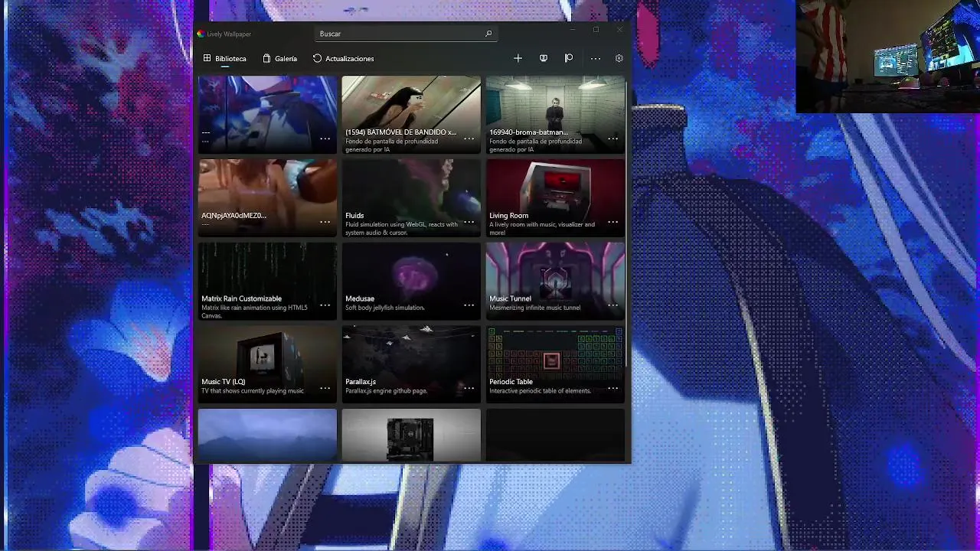Click the plus icon to add wallpaper
The image size is (980, 551).
point(518,58)
